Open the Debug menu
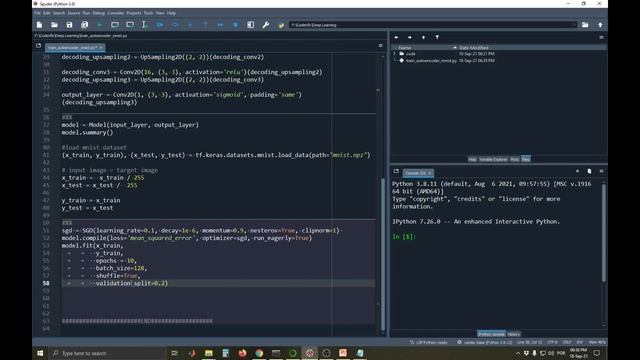This screenshot has height=360, width=640. pos(98,13)
